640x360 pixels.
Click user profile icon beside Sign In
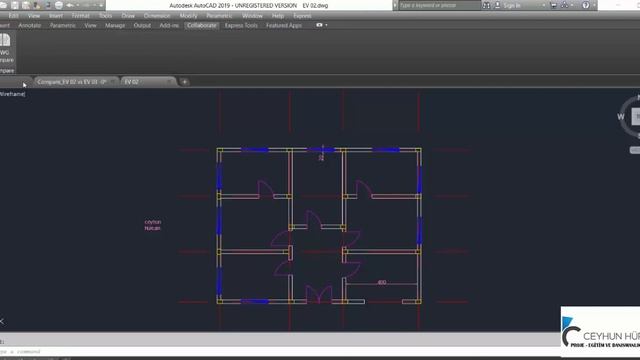pyautogui.click(x=498, y=5)
